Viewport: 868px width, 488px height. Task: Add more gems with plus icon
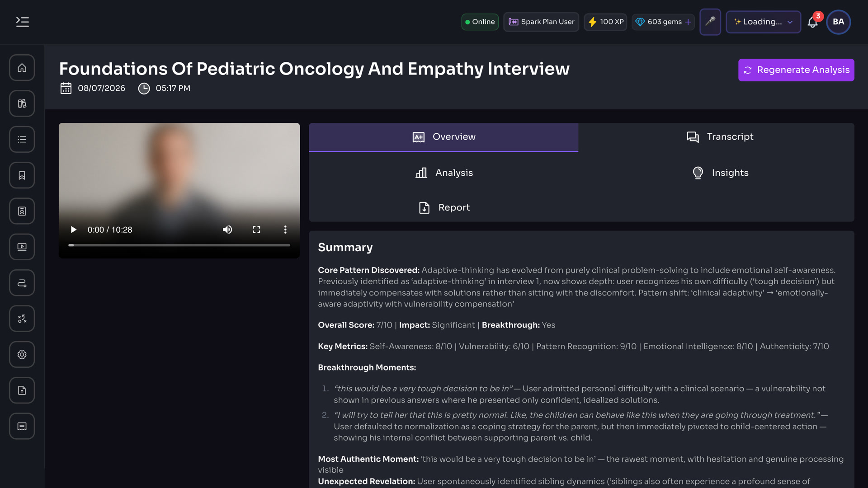point(688,22)
